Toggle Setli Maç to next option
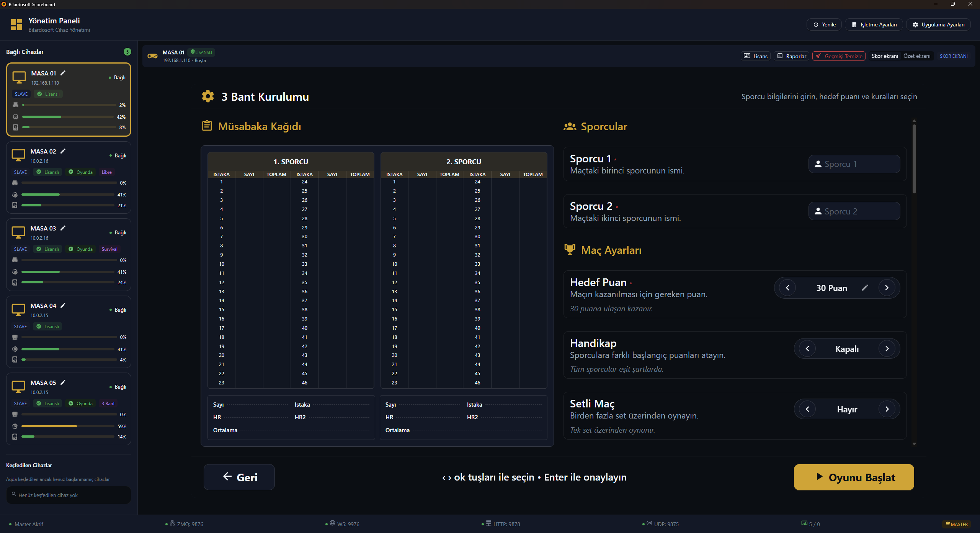This screenshot has width=980, height=533. [x=887, y=409]
